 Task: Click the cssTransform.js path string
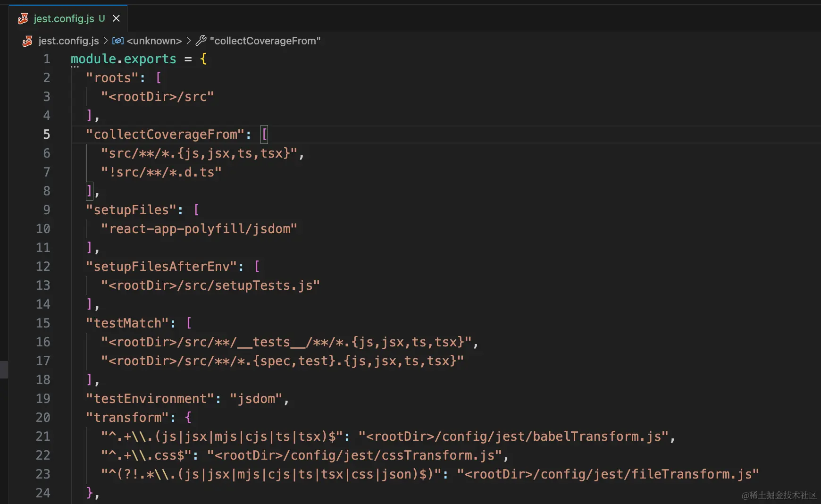click(x=354, y=455)
